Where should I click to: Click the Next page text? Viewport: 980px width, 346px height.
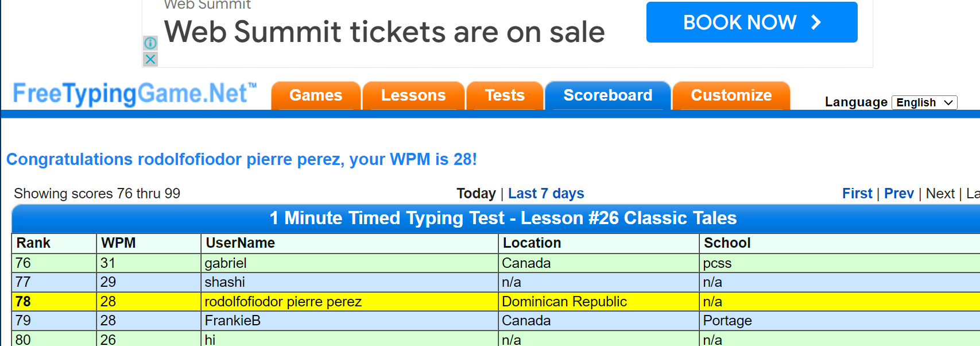click(x=940, y=194)
